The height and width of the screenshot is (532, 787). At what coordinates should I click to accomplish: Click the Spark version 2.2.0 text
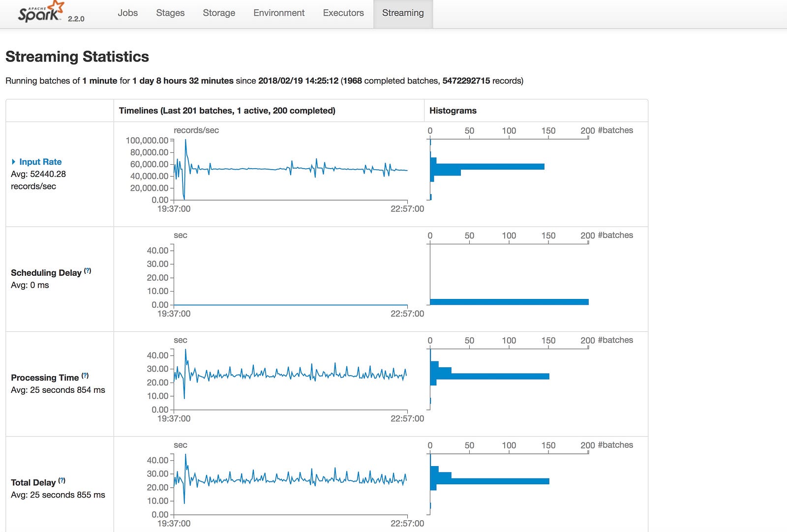click(76, 19)
